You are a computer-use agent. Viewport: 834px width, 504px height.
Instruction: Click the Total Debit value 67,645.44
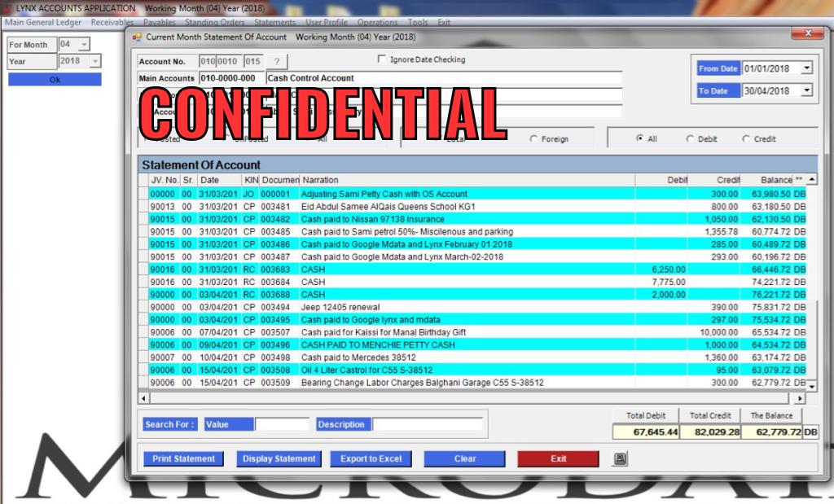[646, 432]
